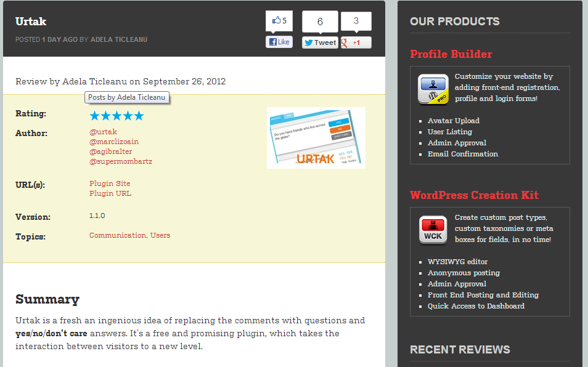Click the 'Email Confirmation' list item
The image size is (588, 367).
click(x=463, y=154)
